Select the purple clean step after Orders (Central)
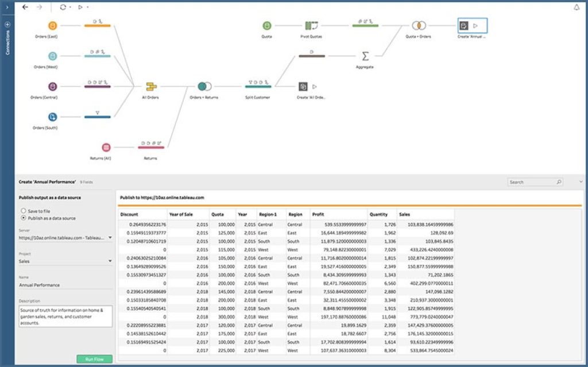 click(98, 87)
